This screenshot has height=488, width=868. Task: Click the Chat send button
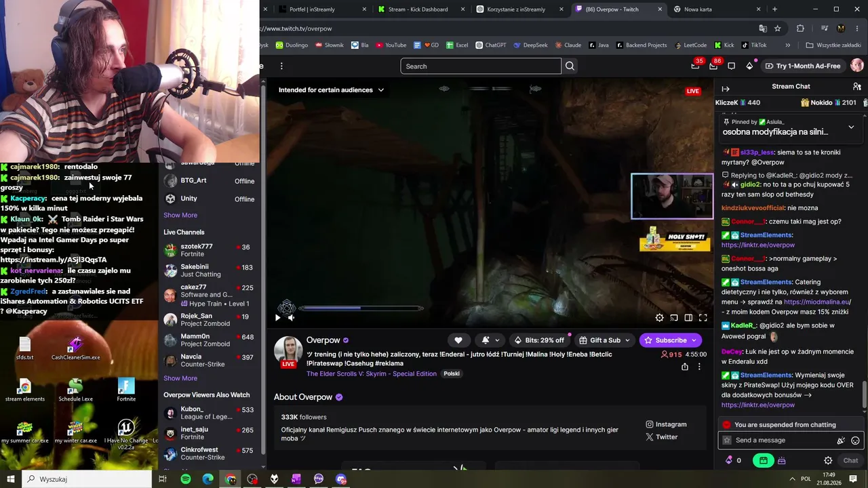(850, 460)
